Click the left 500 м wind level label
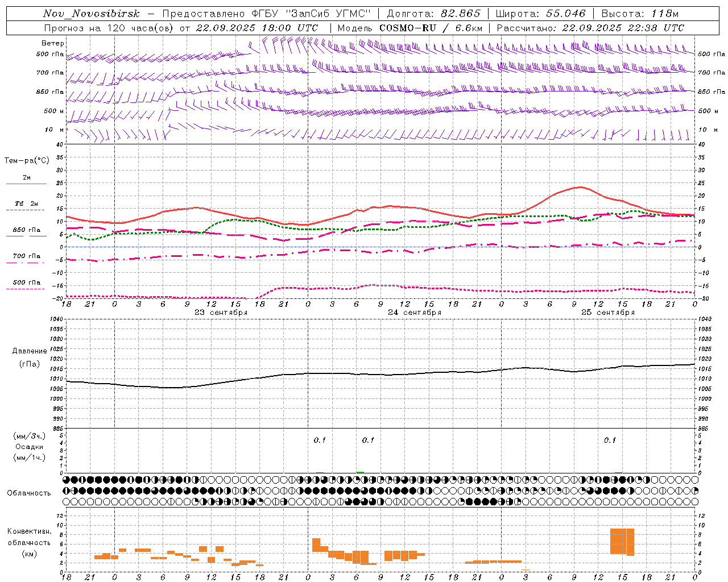Screen dimensions: 728x582 coord(55,111)
